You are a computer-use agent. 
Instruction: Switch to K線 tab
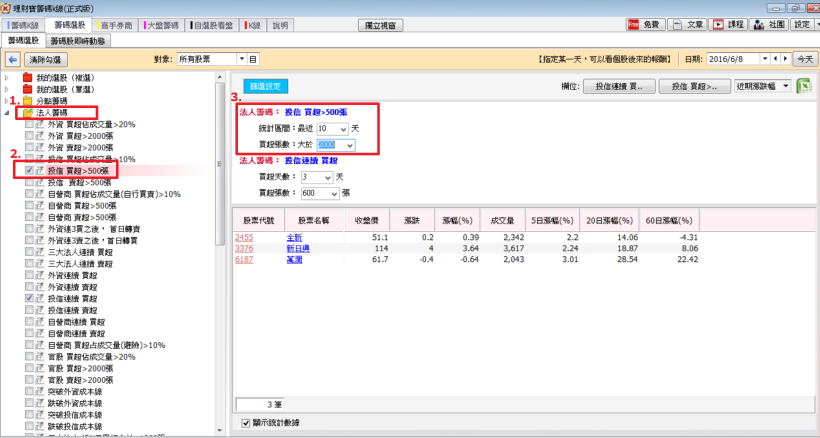pos(253,25)
